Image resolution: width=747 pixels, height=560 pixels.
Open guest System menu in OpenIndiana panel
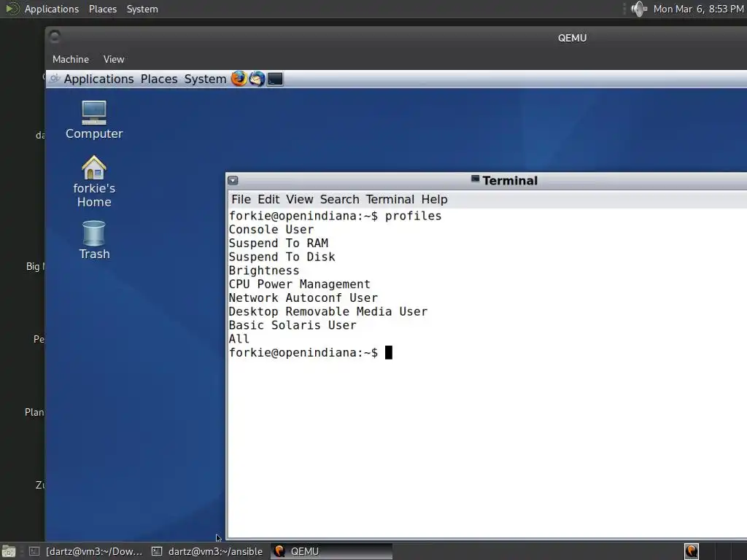coord(205,79)
